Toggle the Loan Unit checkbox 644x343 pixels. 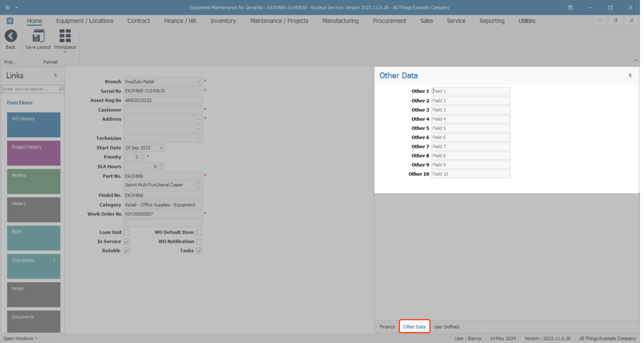[x=127, y=232]
